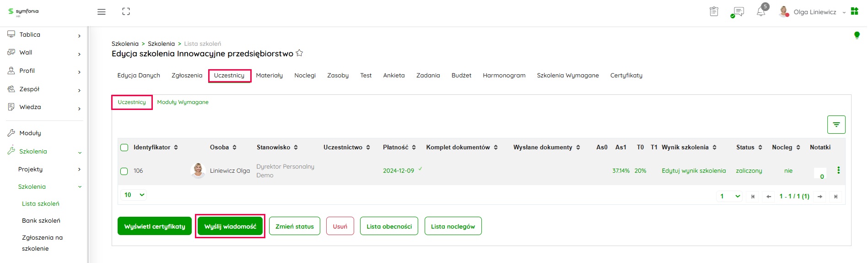Select all rows header checkbox
The height and width of the screenshot is (263, 868).
tap(124, 148)
